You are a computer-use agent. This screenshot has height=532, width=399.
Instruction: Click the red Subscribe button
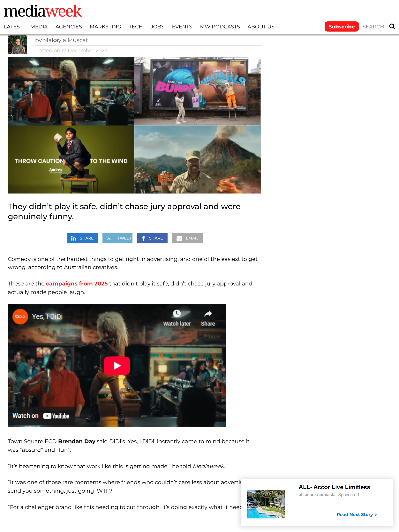point(341,26)
